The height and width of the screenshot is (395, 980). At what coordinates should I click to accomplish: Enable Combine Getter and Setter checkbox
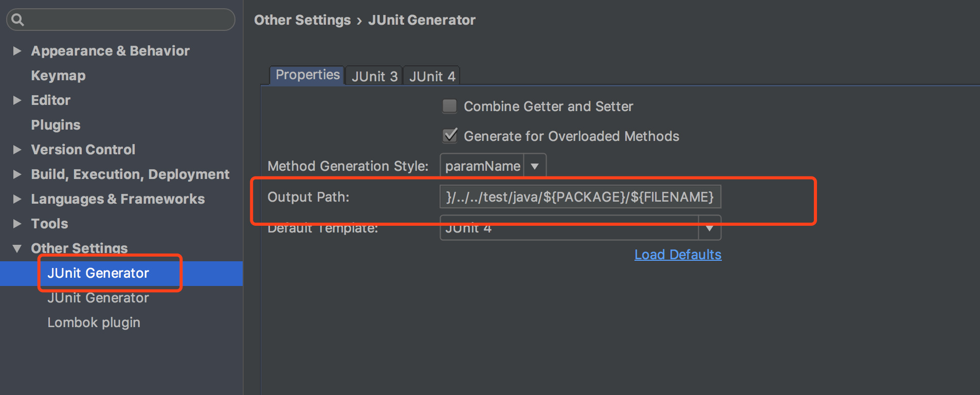coord(450,106)
